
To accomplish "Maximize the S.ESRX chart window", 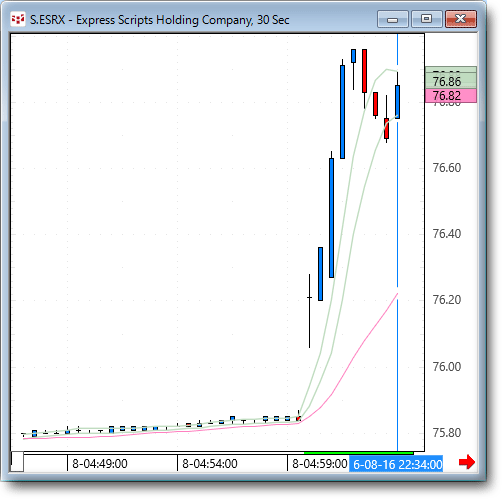I will tap(426, 19).
